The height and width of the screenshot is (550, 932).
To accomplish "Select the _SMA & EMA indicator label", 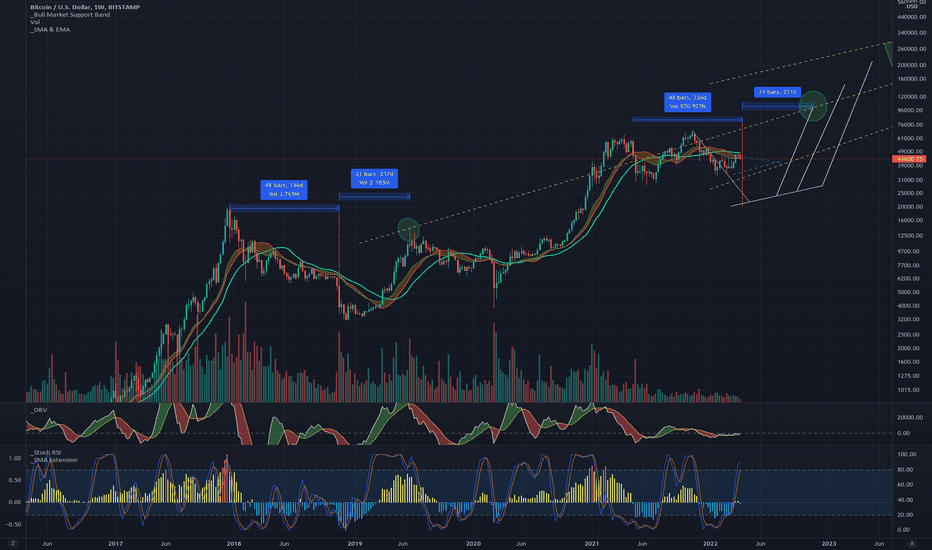I will 50,29.
